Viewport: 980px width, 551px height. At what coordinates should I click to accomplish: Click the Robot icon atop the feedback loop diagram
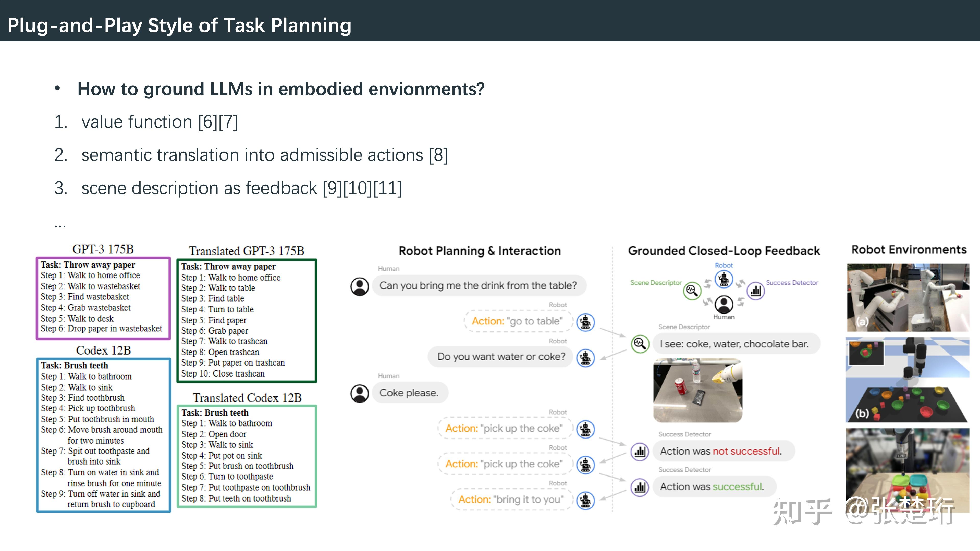click(724, 279)
